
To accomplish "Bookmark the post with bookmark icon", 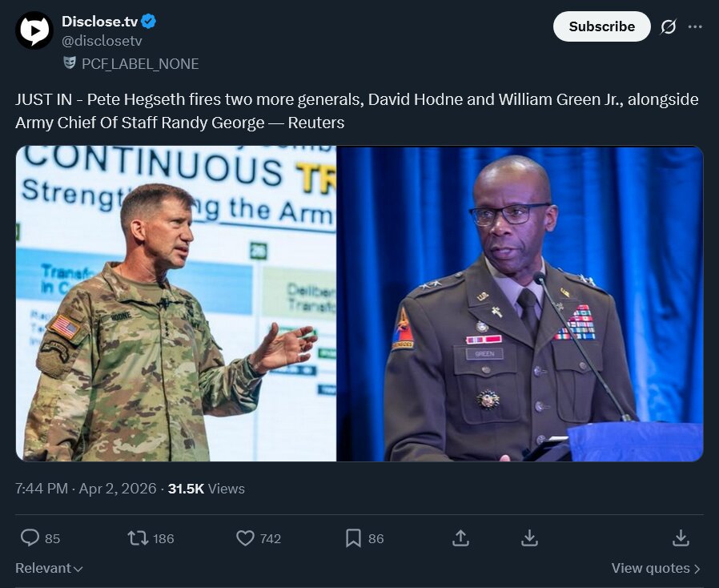I will pyautogui.click(x=353, y=538).
